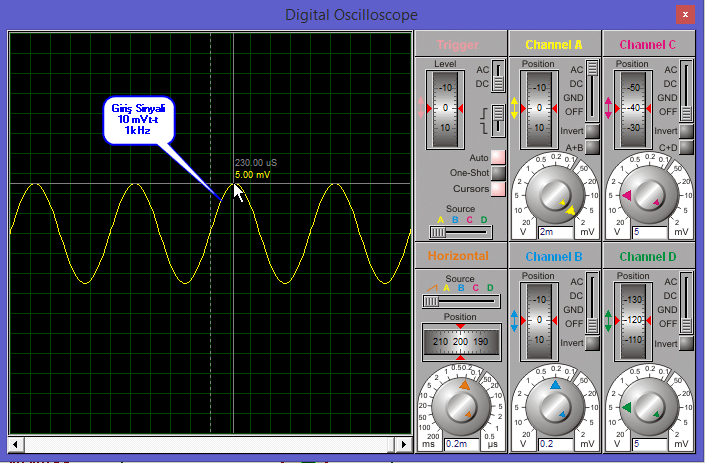
Task: Enable One-Shot trigger mode
Action: [x=497, y=173]
